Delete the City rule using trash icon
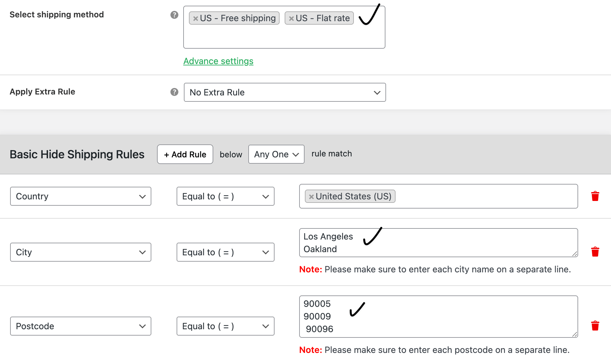 coord(595,252)
